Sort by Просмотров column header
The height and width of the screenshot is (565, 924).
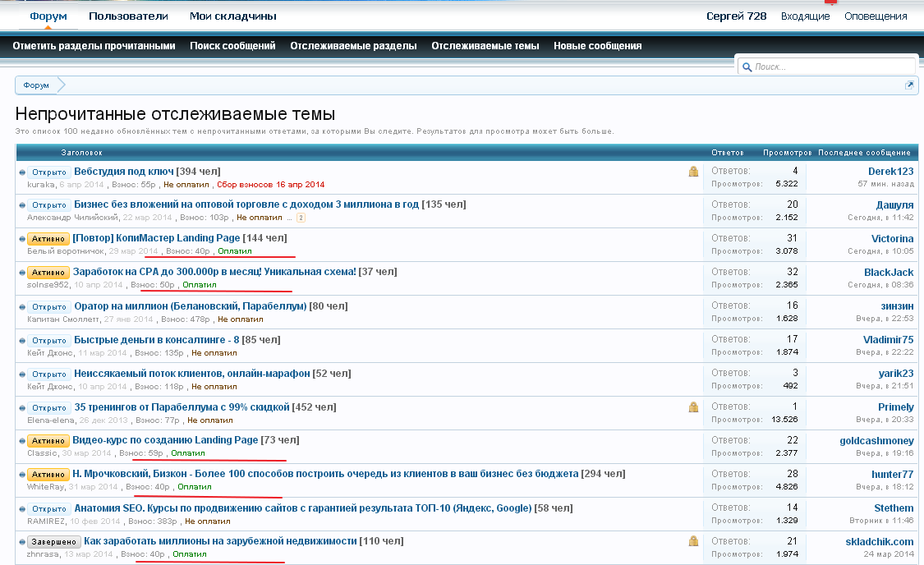(788, 153)
